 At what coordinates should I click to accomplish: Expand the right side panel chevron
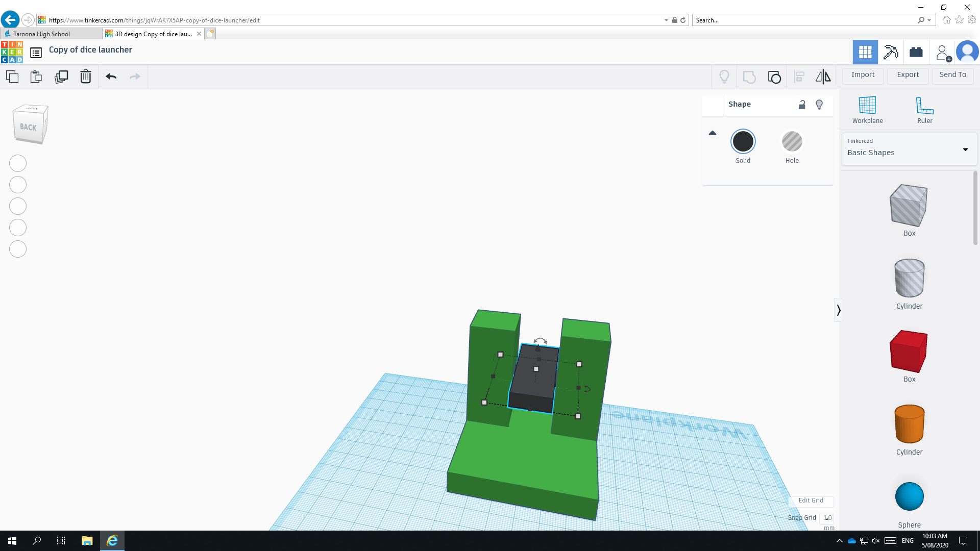click(x=839, y=310)
